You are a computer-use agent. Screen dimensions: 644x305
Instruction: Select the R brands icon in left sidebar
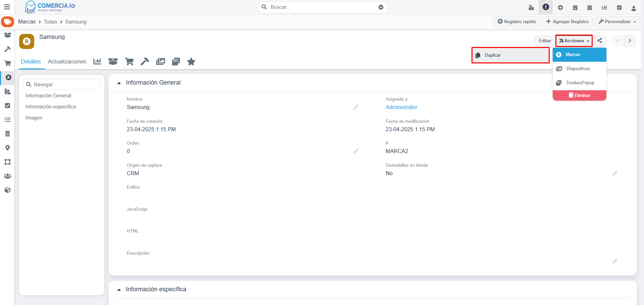tap(8, 77)
